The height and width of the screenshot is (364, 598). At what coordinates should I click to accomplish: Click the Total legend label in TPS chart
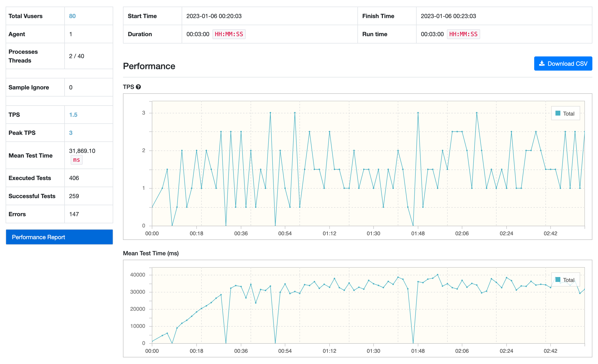pos(568,114)
